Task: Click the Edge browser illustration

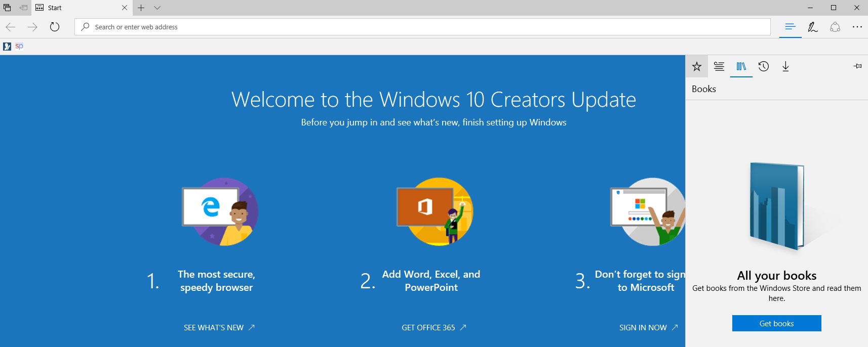Action: [220, 211]
